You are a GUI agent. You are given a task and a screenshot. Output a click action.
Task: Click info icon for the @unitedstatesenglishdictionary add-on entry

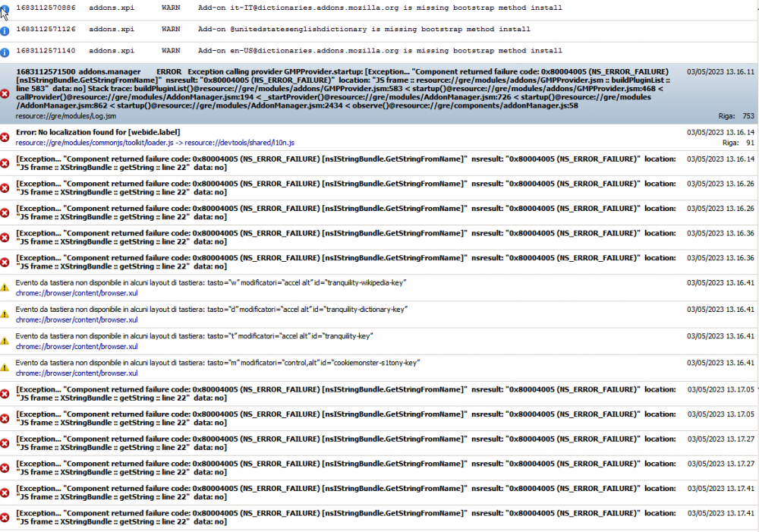tap(5, 31)
